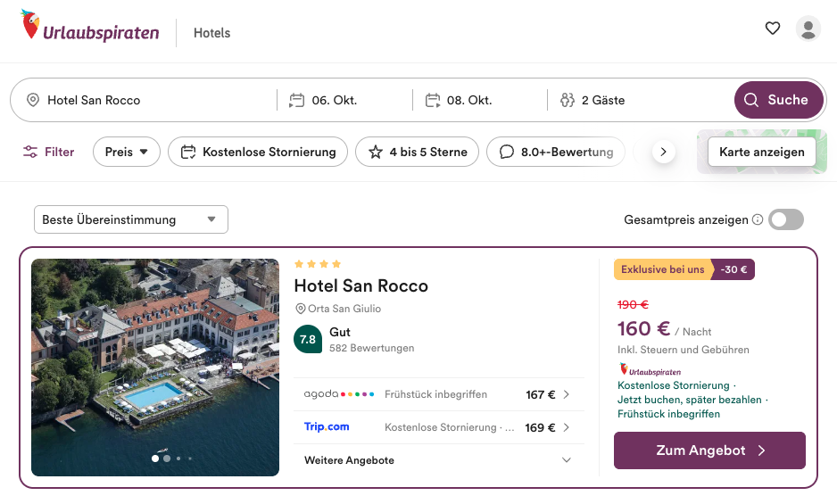Click the 160 € nightly price
Screen dimensions: 837x504
pos(643,328)
